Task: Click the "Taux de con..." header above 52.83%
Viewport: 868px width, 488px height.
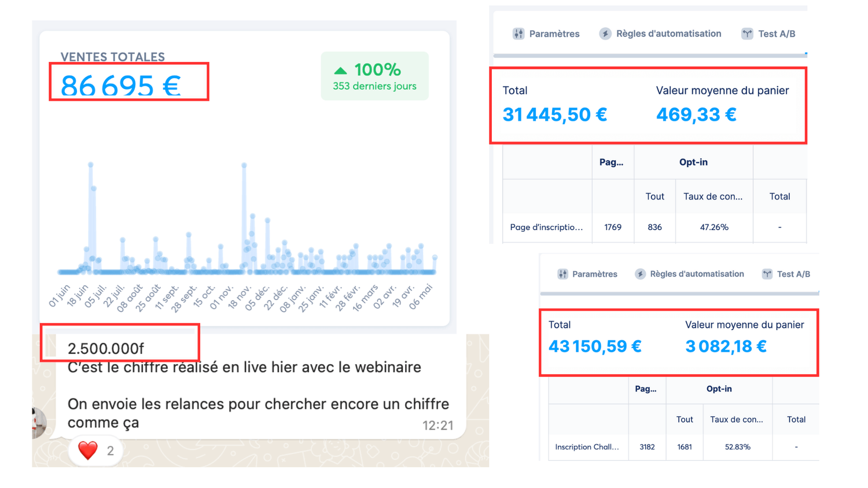Action: [736, 420]
